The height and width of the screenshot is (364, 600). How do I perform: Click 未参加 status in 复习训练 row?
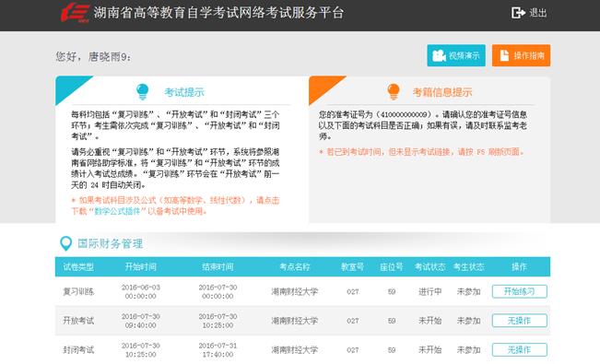(x=469, y=291)
